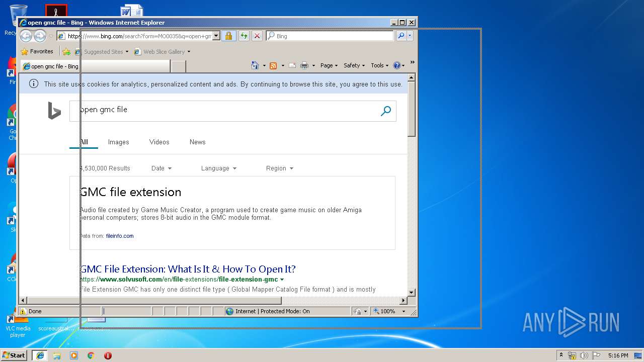Click the network tray icon
The width and height of the screenshot is (644, 362).
(x=572, y=355)
